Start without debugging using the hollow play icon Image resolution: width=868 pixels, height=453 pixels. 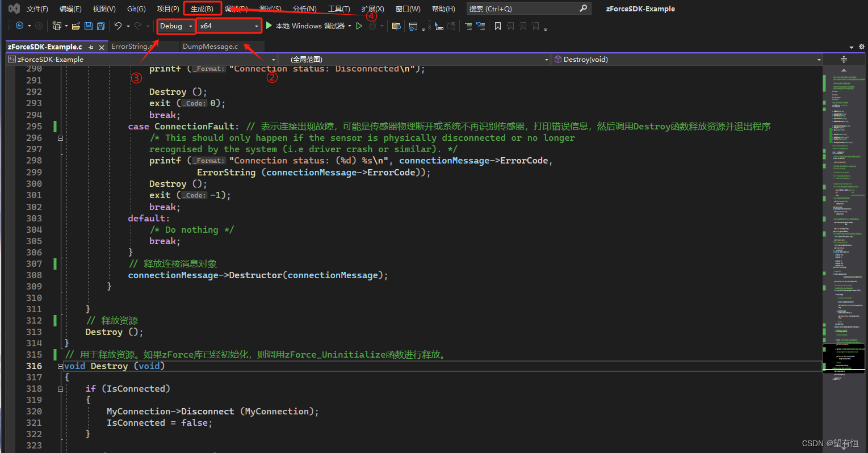pos(359,26)
